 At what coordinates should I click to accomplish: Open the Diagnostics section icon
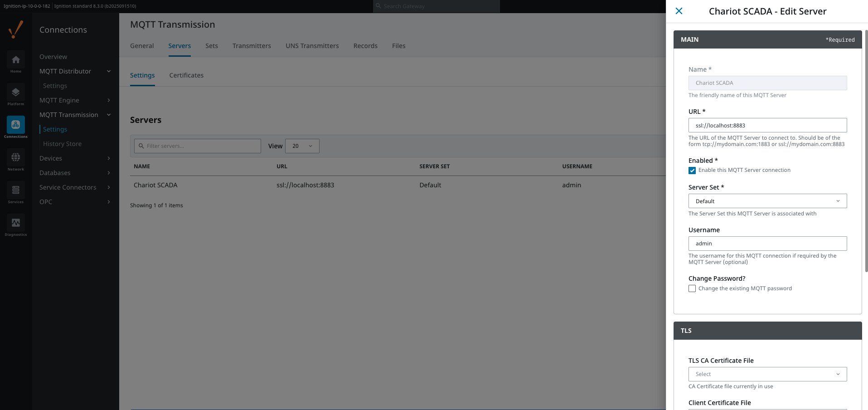pos(16,223)
